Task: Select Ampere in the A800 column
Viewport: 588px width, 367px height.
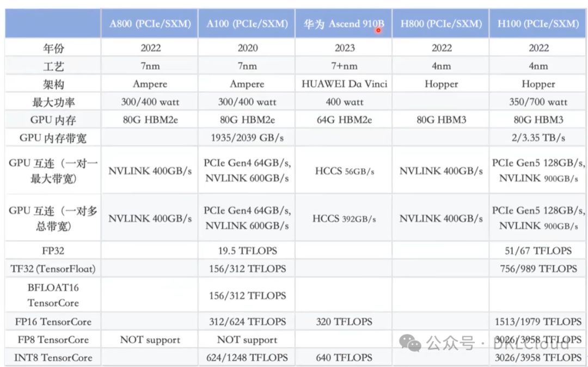Action: pos(150,84)
